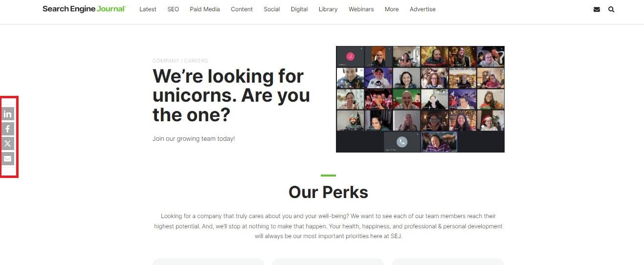644x265 pixels.
Task: Go home via Search Engine Journal logo
Action: click(x=84, y=9)
